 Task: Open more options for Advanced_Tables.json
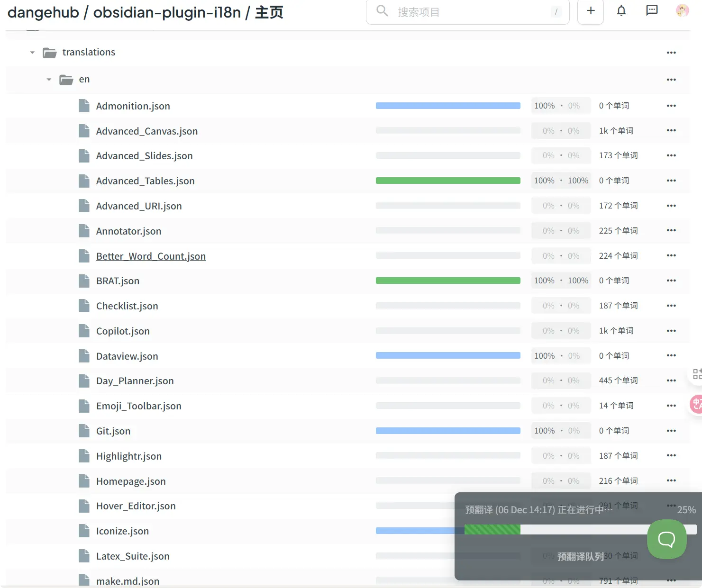[x=671, y=181]
